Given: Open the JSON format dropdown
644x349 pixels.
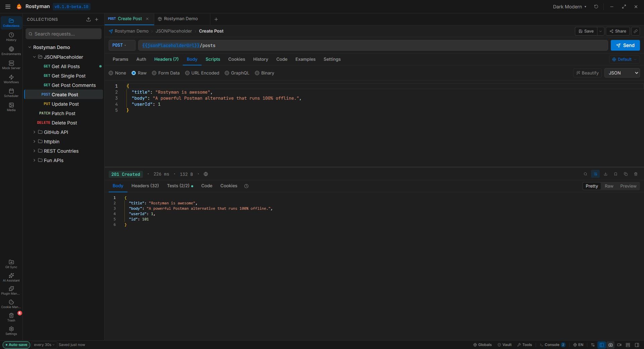Looking at the screenshot, I should pos(622,73).
